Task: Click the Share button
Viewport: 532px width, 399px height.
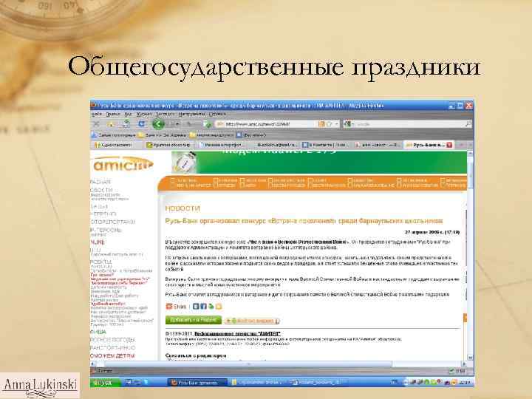Action: coord(176,307)
